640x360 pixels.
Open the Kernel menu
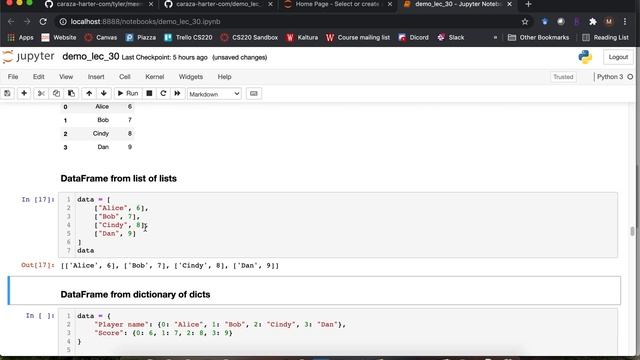155,77
